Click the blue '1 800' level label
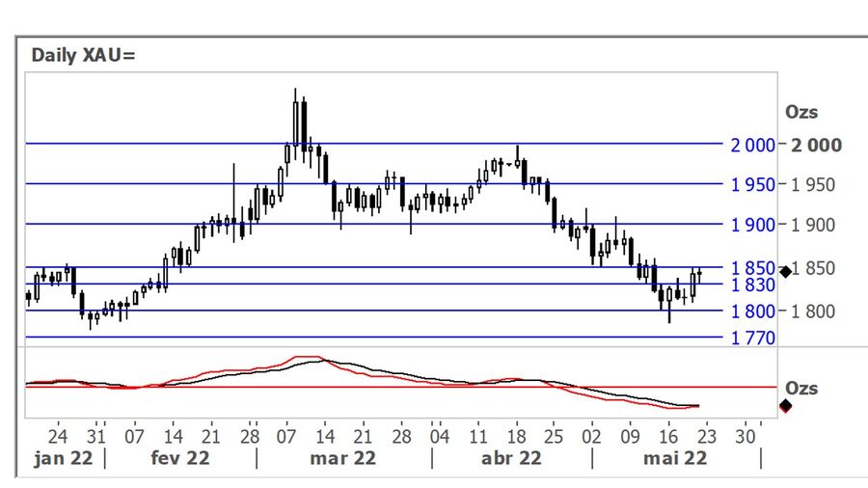 click(x=753, y=312)
